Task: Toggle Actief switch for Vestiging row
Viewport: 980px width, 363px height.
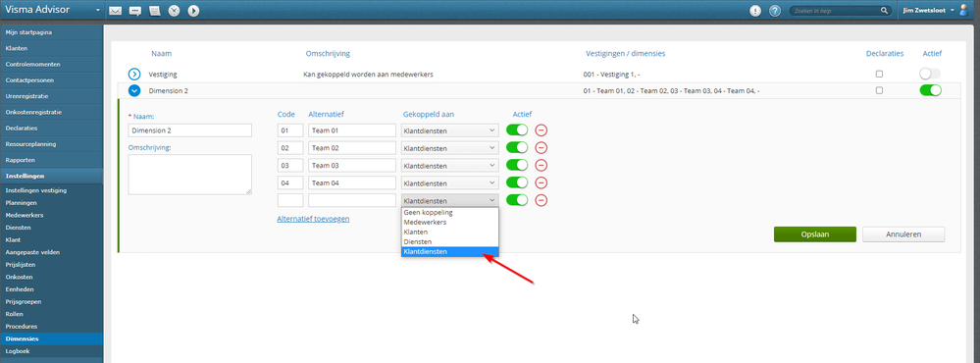Action: [930, 74]
